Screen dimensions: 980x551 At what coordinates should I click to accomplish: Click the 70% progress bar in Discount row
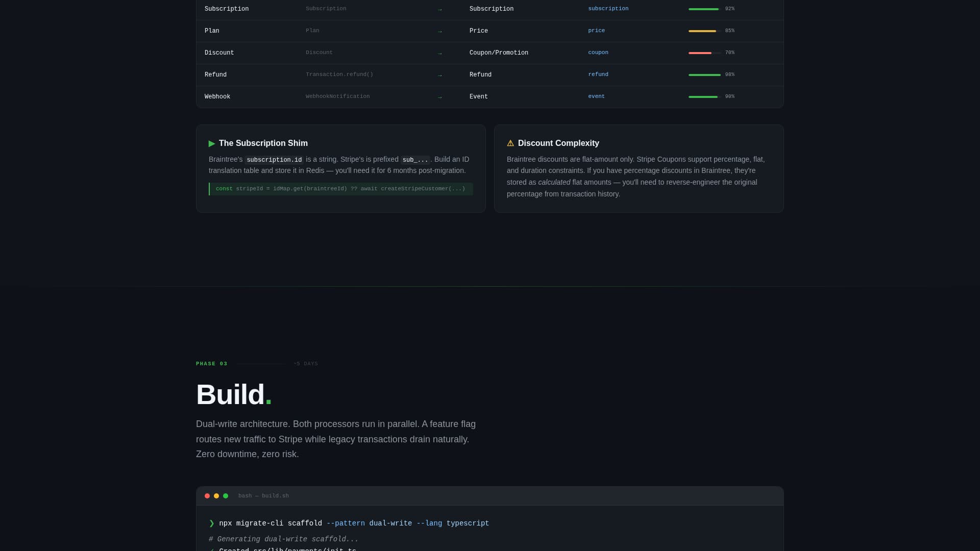(705, 53)
